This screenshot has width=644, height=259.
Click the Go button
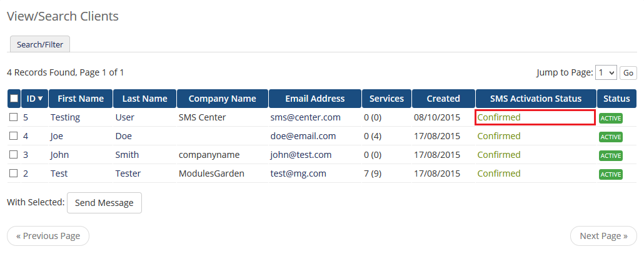(x=628, y=73)
